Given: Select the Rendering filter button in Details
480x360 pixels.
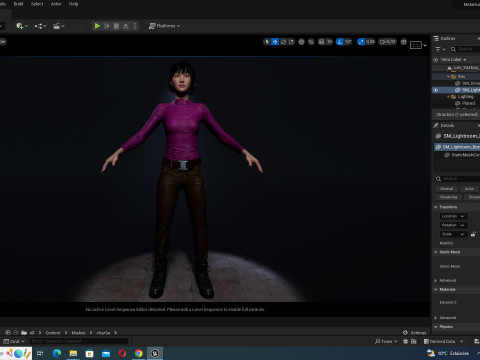Looking at the screenshot, I should (449, 197).
